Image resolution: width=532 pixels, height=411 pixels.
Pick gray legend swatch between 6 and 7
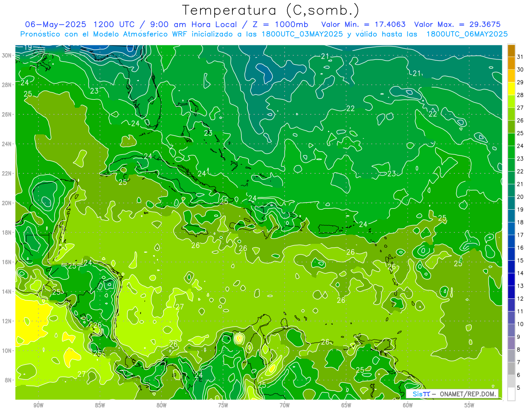(511, 368)
